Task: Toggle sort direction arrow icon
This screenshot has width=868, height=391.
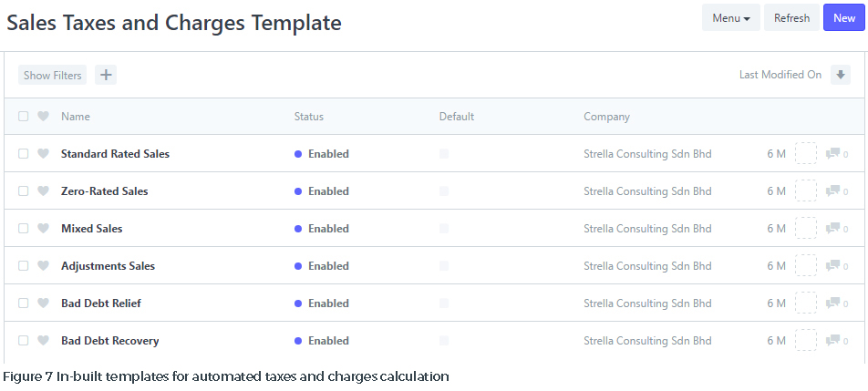Action: 841,75
